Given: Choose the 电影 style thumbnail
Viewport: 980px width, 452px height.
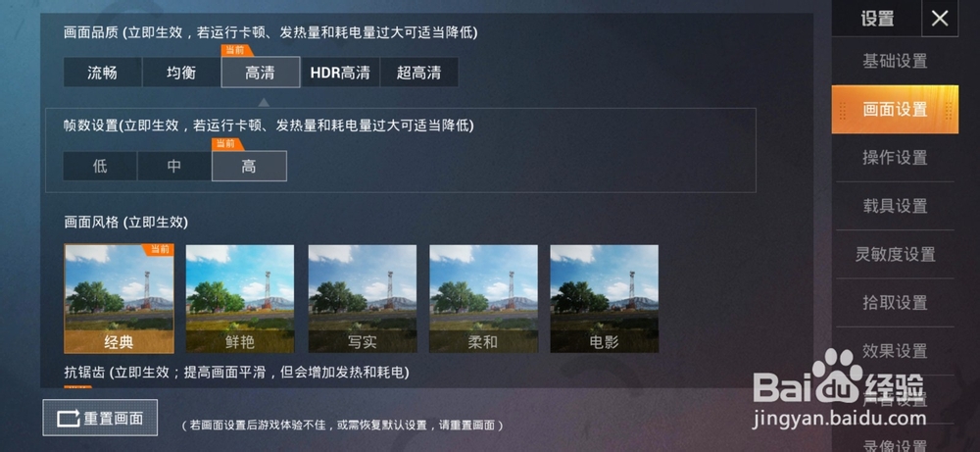Looking at the screenshot, I should 605,299.
